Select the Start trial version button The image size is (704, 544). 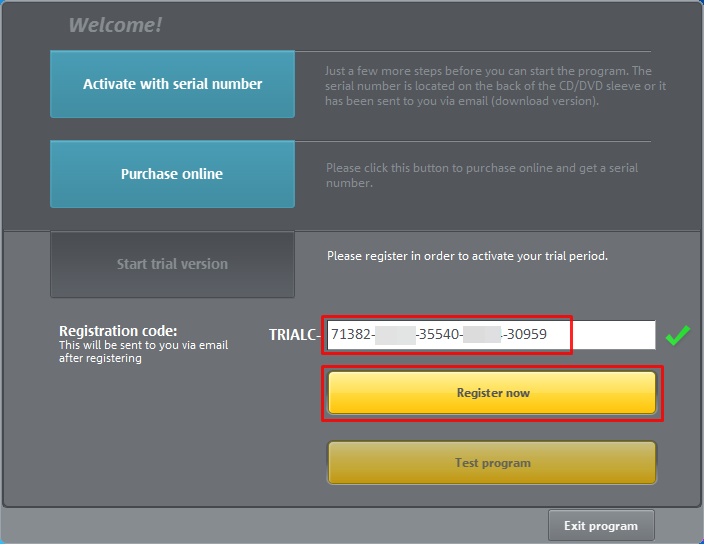172,264
